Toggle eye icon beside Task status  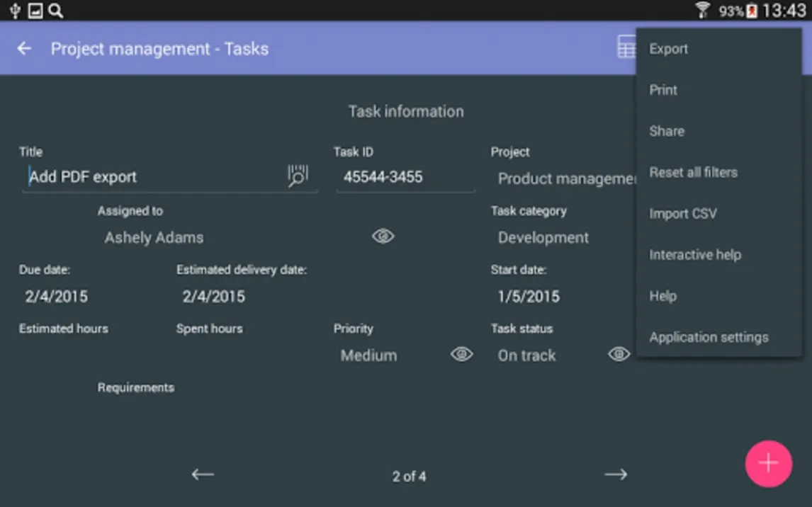[619, 355]
